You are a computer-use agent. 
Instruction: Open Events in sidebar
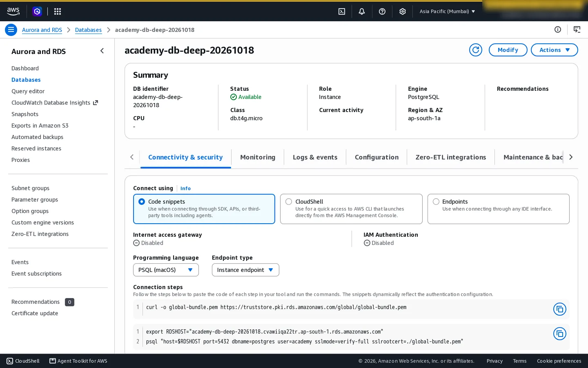(20, 262)
